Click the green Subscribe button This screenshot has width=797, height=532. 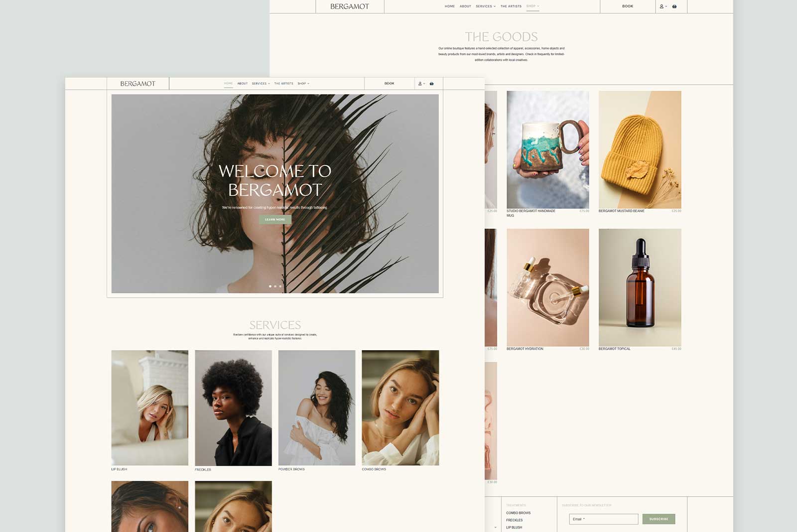point(659,519)
